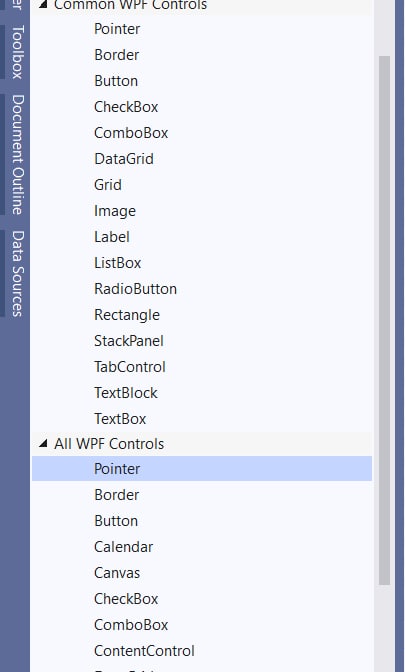
Task: Select DataGrid in Common WPF Controls
Action: [x=124, y=159]
